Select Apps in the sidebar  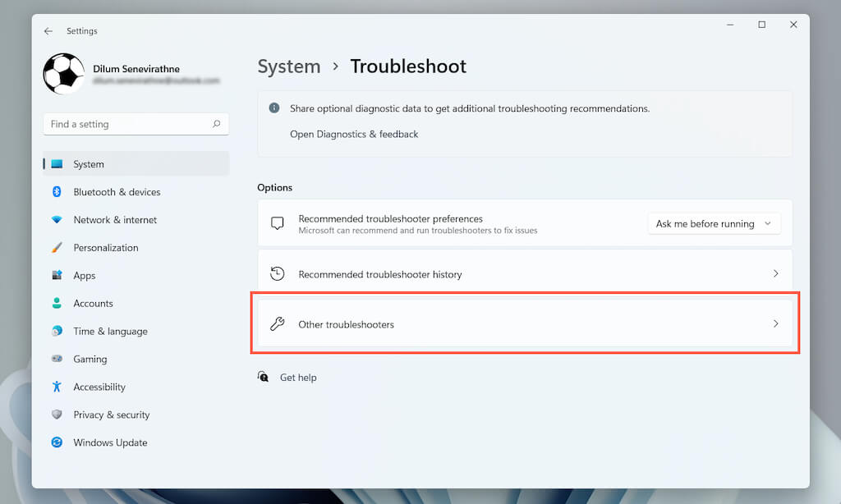(85, 276)
